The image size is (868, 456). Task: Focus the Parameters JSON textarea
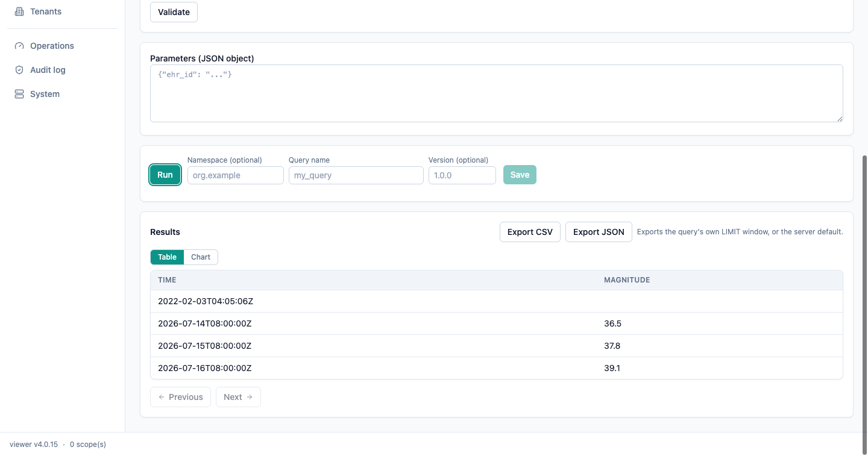coord(496,93)
